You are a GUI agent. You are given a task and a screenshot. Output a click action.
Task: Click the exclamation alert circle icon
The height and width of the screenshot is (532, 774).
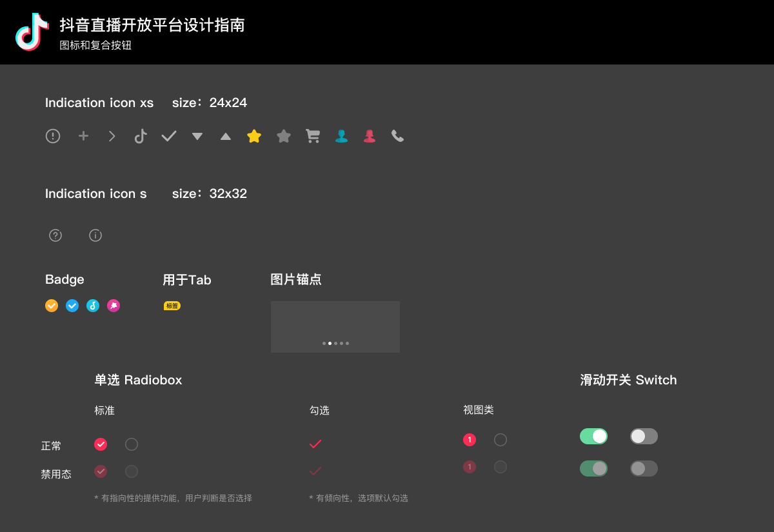(53, 136)
